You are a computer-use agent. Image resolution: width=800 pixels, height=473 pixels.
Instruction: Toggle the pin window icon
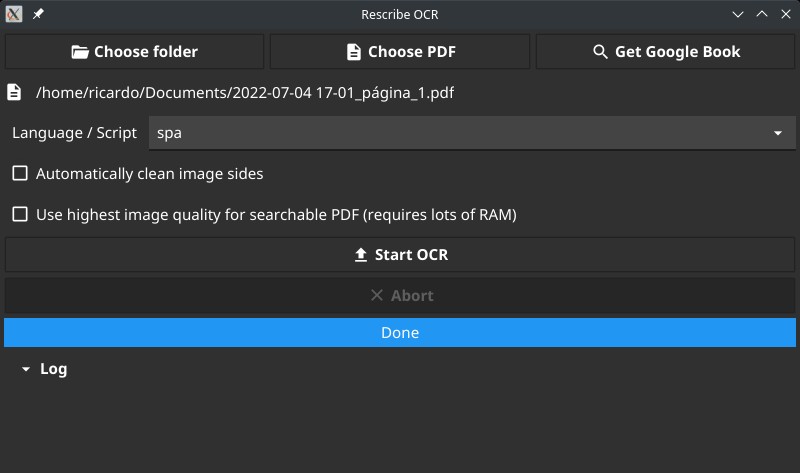(38, 14)
